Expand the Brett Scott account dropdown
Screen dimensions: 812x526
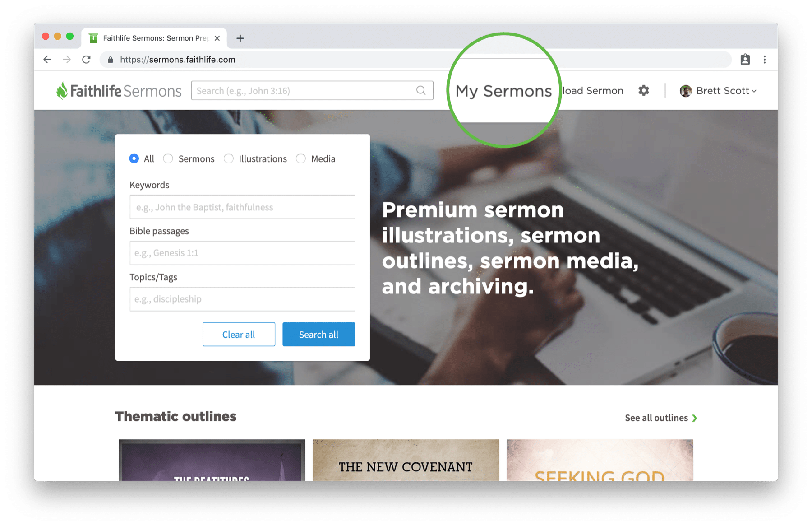click(754, 91)
